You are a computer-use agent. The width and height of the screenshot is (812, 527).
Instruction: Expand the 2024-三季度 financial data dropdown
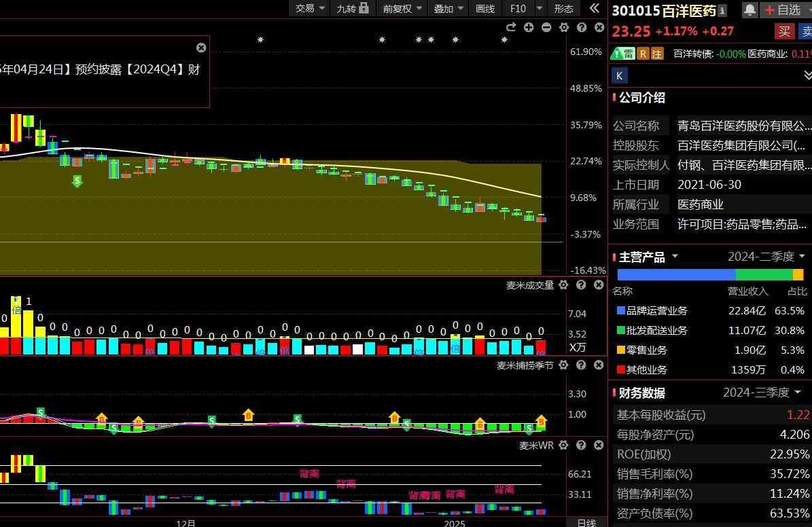coord(763,393)
